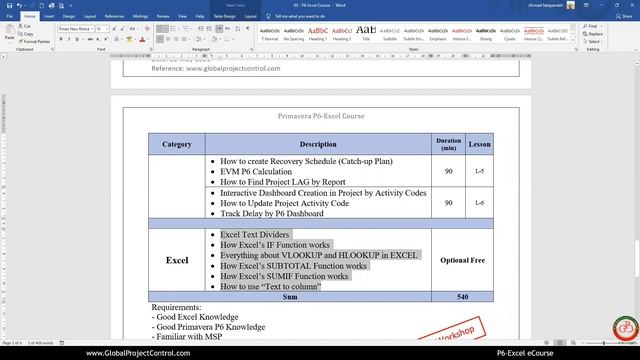Viewport: 640px width, 360px height.
Task: Apply the Strong style
Action: [486, 34]
